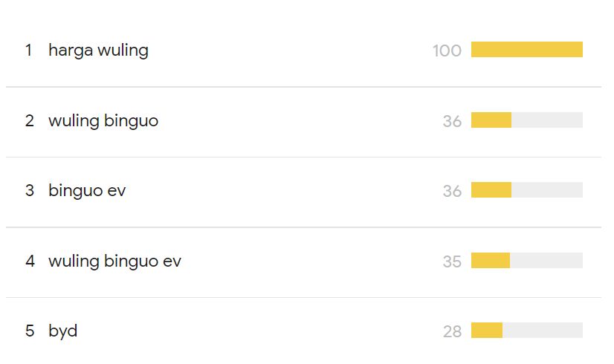Click the 'wuling binguo' query link
Screen dimensions: 614x364
point(103,120)
